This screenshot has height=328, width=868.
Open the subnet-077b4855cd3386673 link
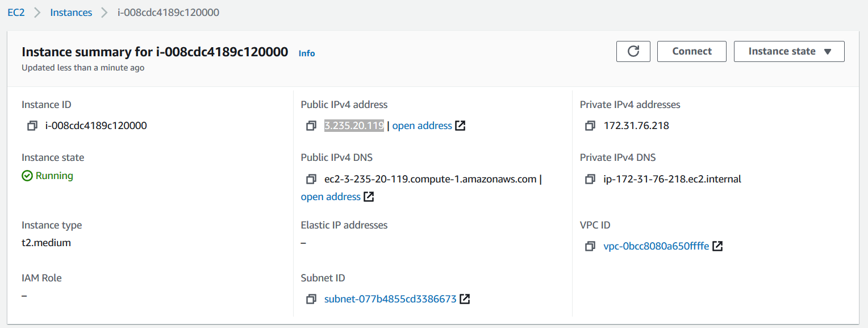point(390,299)
